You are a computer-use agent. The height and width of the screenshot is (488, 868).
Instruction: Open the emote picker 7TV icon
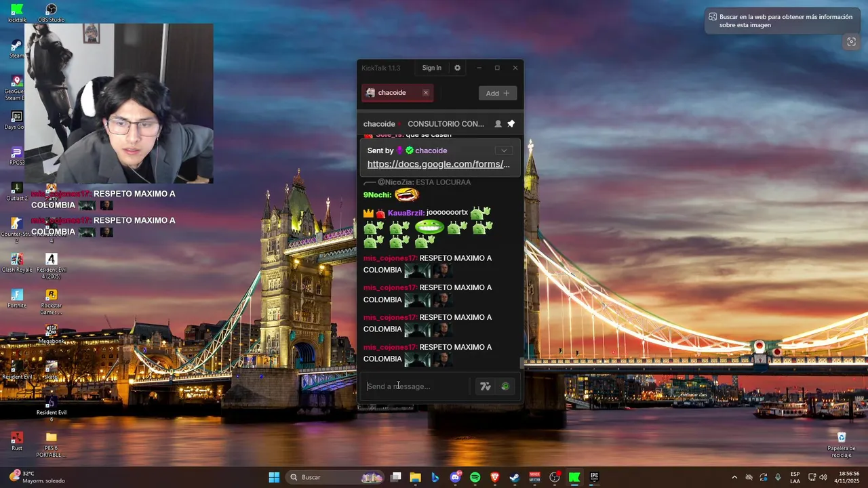point(486,386)
